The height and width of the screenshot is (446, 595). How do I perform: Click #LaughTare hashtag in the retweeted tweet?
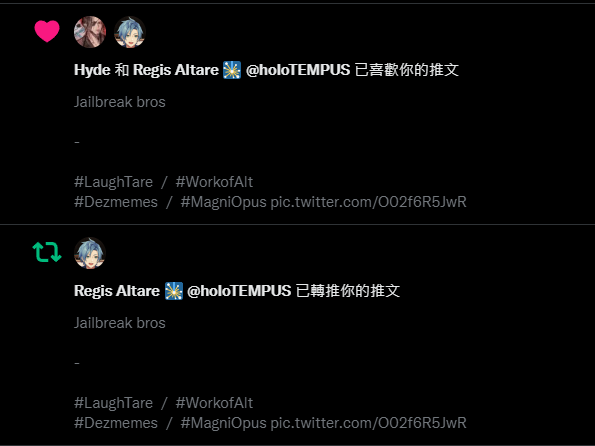point(113,403)
